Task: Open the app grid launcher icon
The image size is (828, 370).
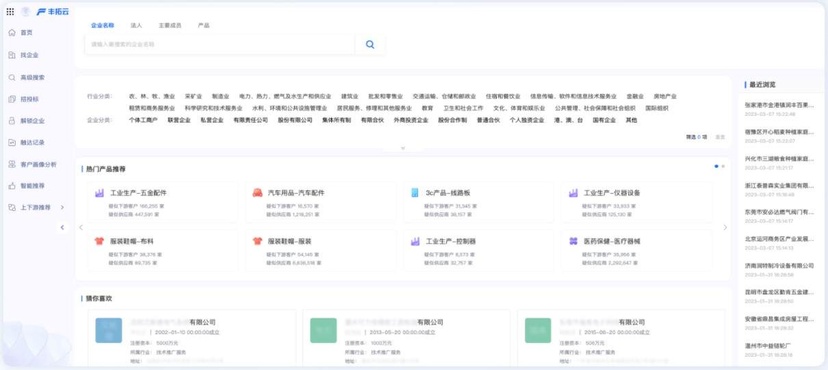Action: pos(10,12)
